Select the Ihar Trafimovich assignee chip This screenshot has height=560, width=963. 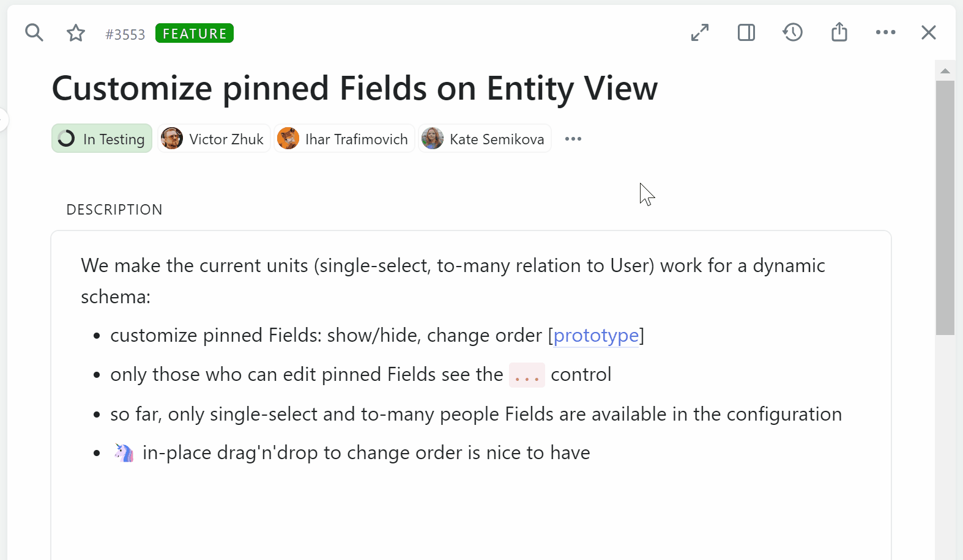(x=344, y=138)
